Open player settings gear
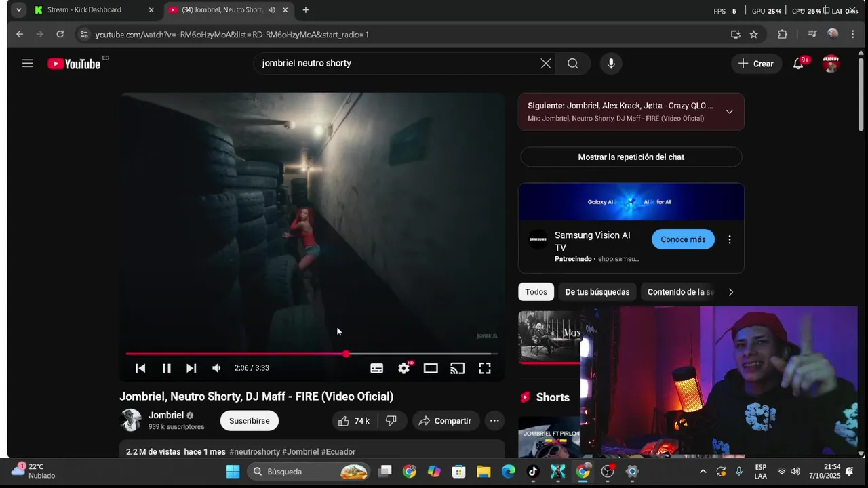 coord(404,368)
